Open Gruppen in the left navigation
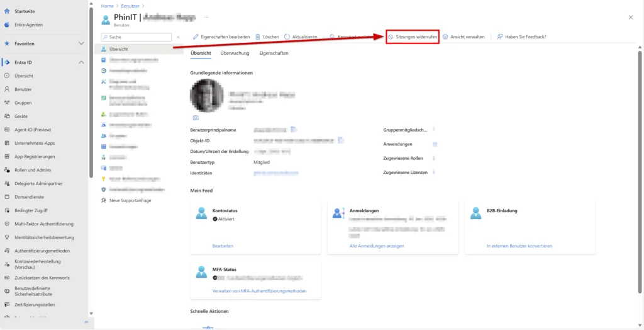Image resolution: width=644 pixels, height=330 pixels. click(23, 103)
